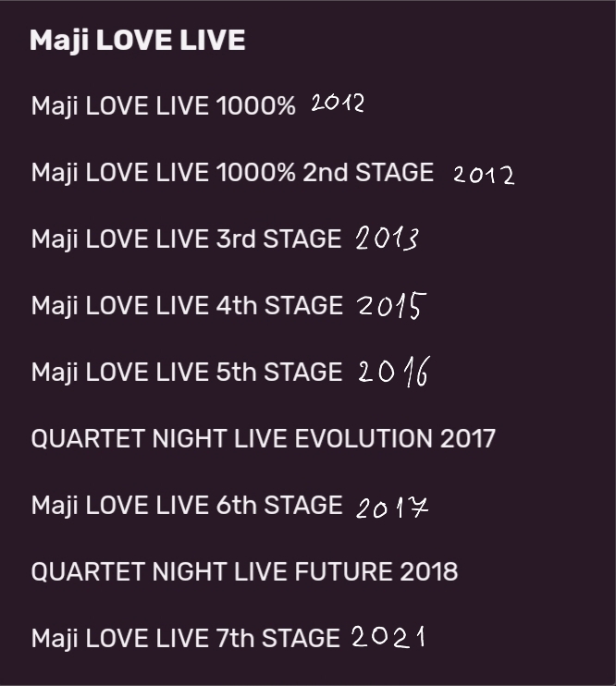
Task: Go to Maji LOVE LIVE 4th STAGE
Action: pyautogui.click(x=186, y=306)
